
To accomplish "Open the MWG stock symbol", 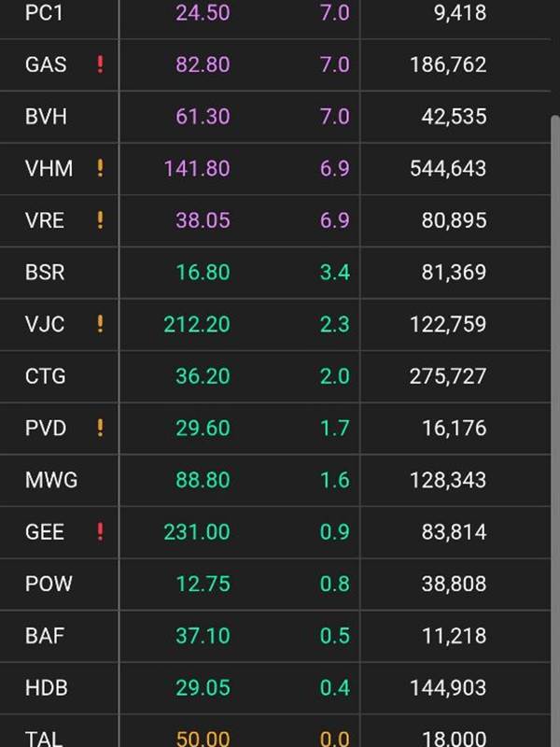I will click(51, 480).
